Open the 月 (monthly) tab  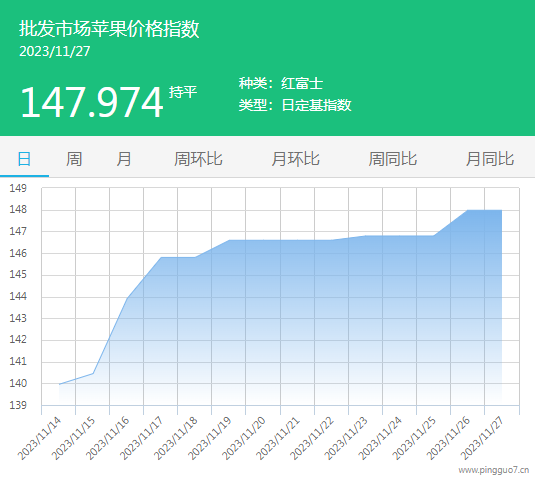click(x=124, y=159)
